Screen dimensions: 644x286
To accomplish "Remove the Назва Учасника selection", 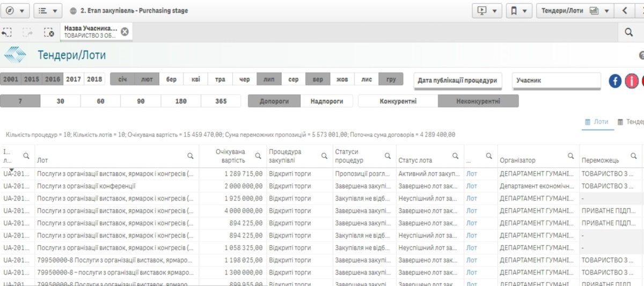I will pos(125,32).
